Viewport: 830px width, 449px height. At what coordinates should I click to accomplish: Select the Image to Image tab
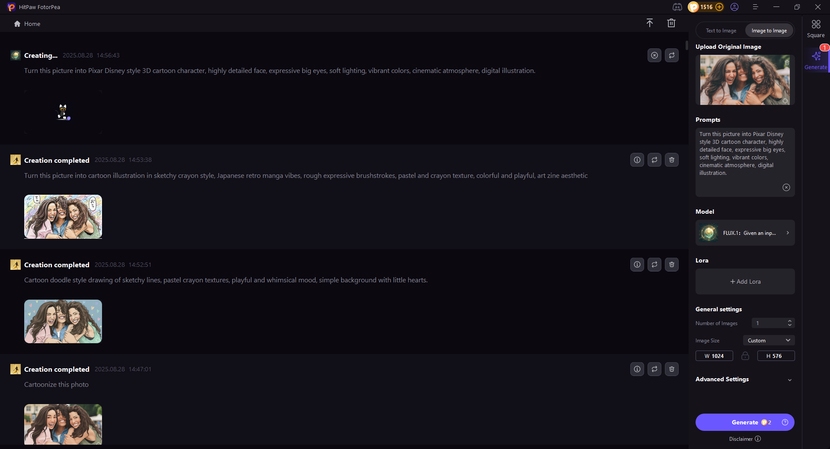pyautogui.click(x=768, y=31)
